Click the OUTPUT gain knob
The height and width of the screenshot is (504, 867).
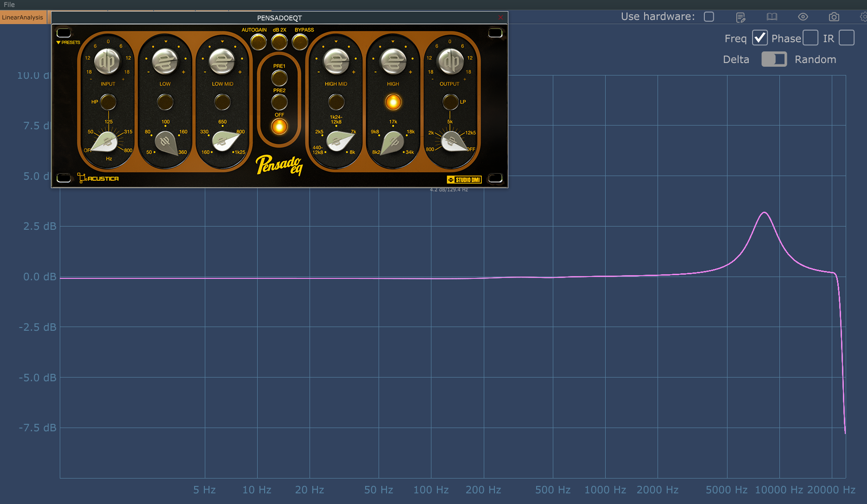click(x=450, y=62)
